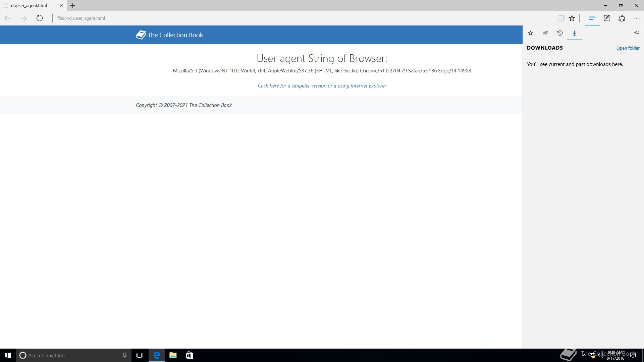Image resolution: width=644 pixels, height=362 pixels.
Task: Click the downloads empty message text
Action: click(575, 64)
